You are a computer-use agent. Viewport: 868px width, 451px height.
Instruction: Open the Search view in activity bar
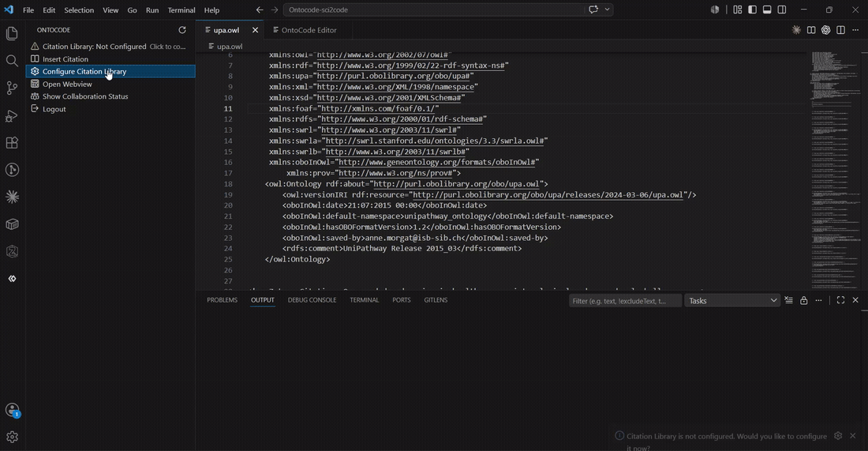(x=12, y=61)
